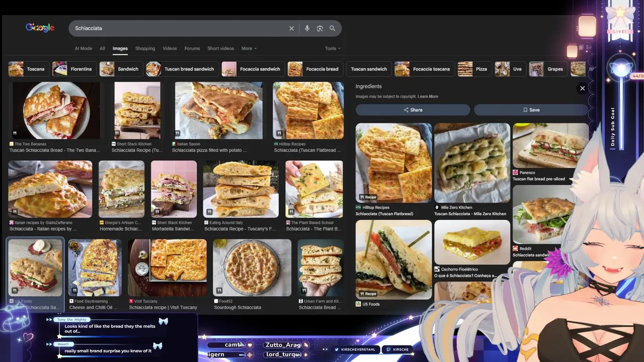Open Short Stack Kitchen Schiacciata Recipe image

coord(137,111)
